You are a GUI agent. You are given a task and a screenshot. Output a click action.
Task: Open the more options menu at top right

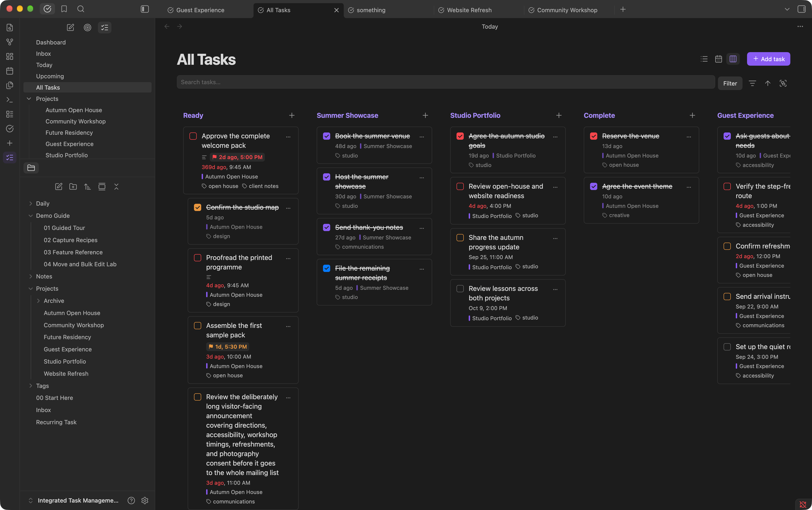click(800, 27)
